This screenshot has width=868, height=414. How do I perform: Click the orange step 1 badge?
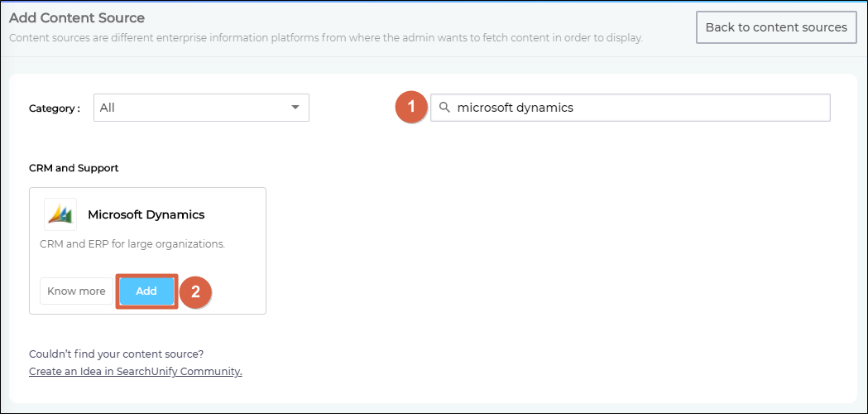(x=410, y=108)
